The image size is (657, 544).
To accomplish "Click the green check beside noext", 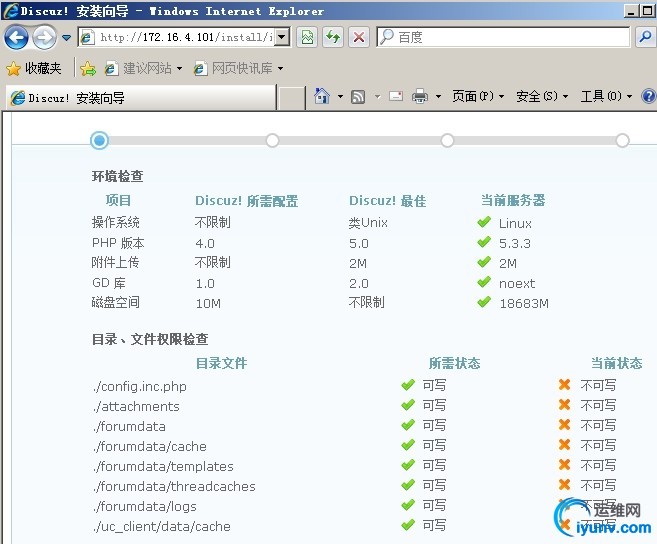I will (x=484, y=282).
